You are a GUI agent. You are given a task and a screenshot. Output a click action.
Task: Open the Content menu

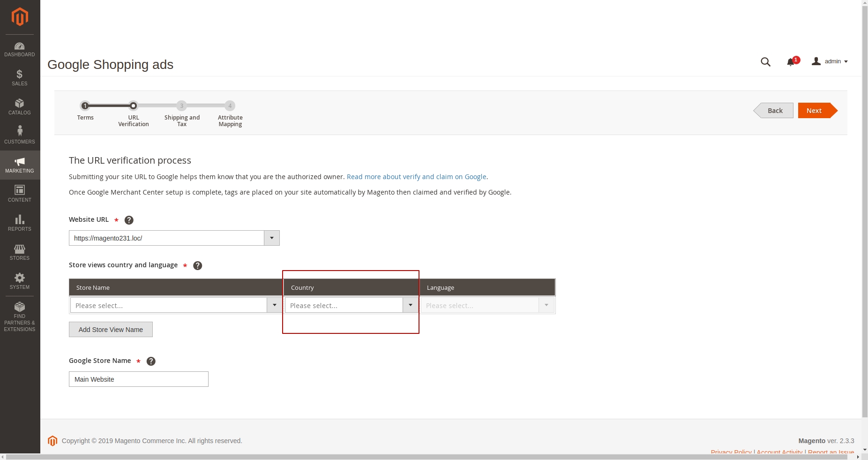point(20,194)
